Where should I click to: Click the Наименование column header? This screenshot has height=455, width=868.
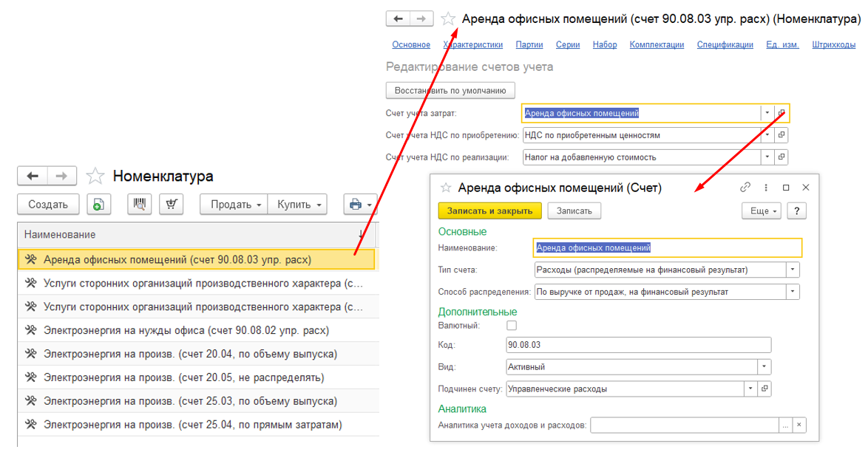(x=197, y=235)
